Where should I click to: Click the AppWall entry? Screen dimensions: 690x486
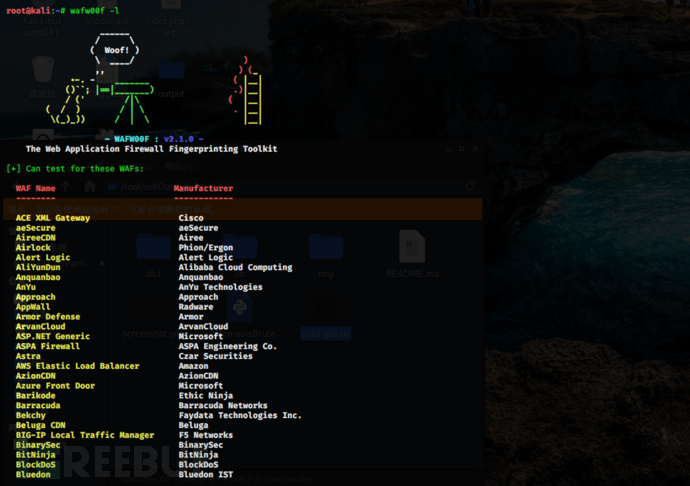[x=33, y=307]
